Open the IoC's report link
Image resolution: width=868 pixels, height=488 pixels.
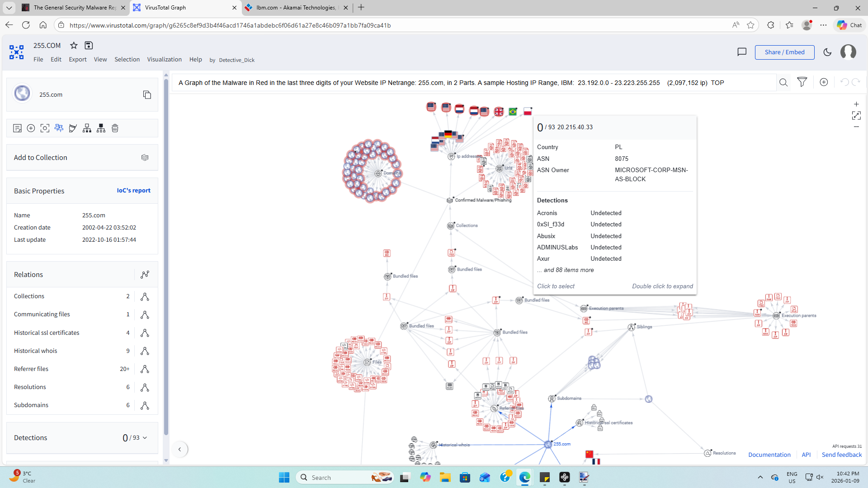[x=133, y=190]
